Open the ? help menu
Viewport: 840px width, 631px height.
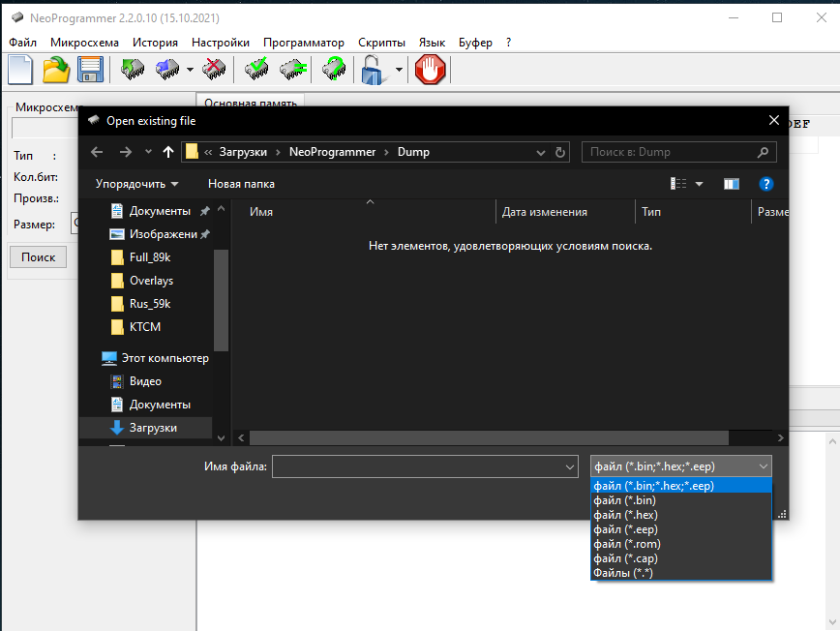point(508,43)
